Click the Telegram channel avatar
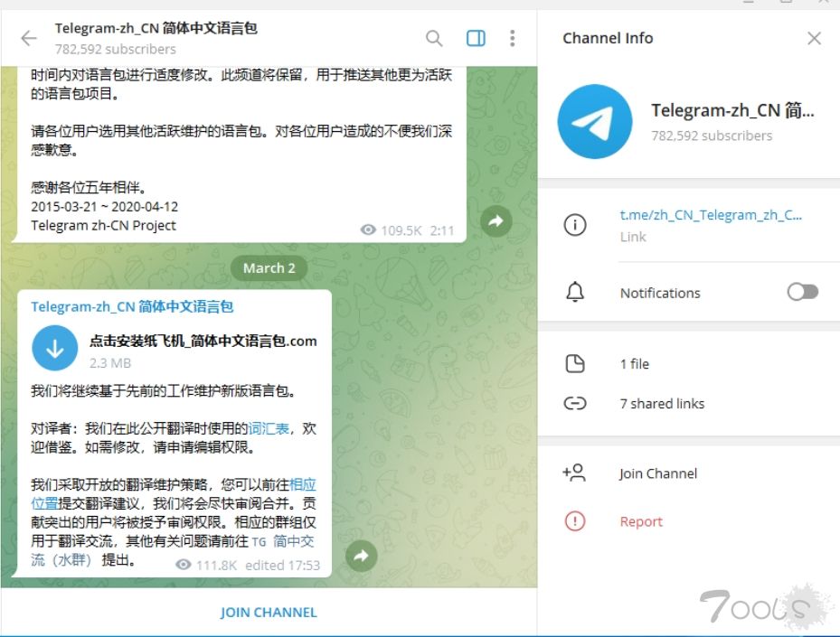Image resolution: width=840 pixels, height=637 pixels. (x=594, y=120)
